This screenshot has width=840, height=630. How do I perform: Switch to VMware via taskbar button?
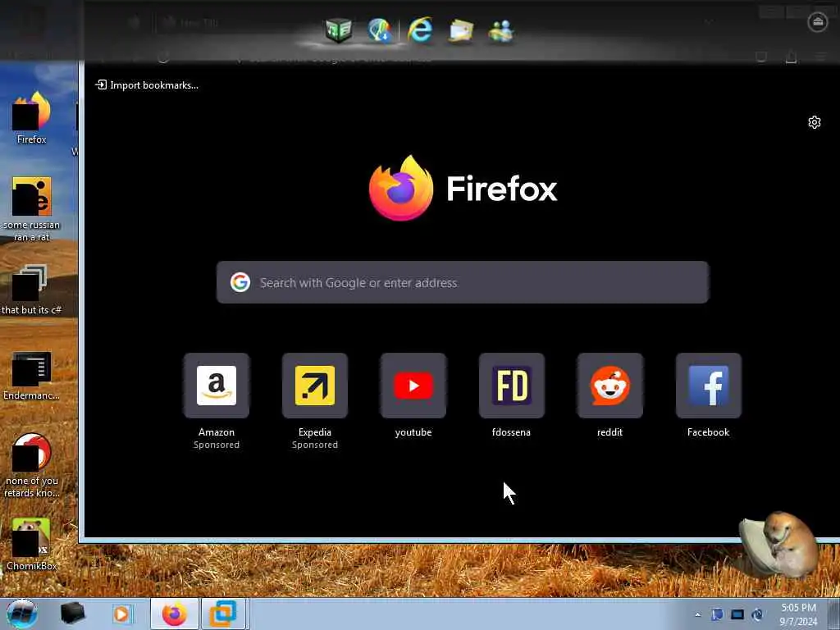coord(223,614)
